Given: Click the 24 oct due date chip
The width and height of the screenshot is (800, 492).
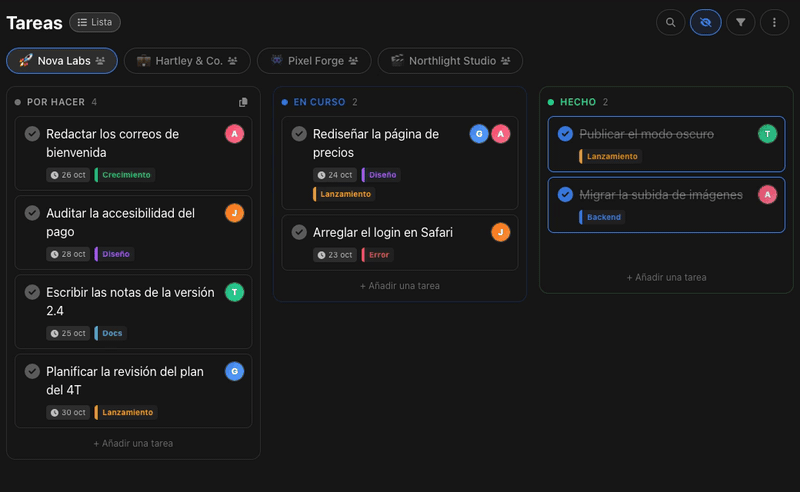Looking at the screenshot, I should [335, 175].
